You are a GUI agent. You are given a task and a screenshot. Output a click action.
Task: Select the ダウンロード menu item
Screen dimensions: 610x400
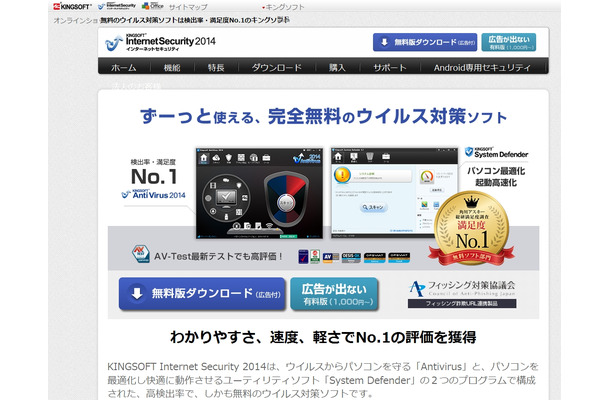277,68
